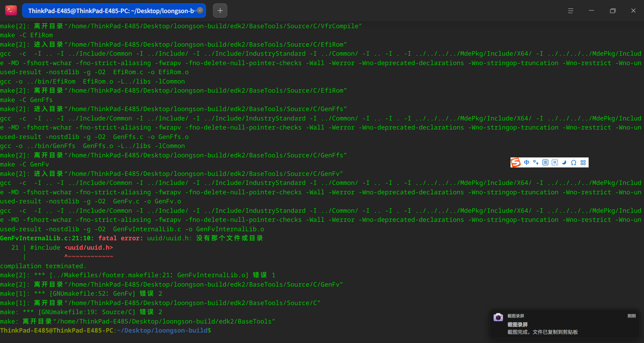Click the 'make -C GenFfs' line
The image size is (644, 343).
pos(26,100)
